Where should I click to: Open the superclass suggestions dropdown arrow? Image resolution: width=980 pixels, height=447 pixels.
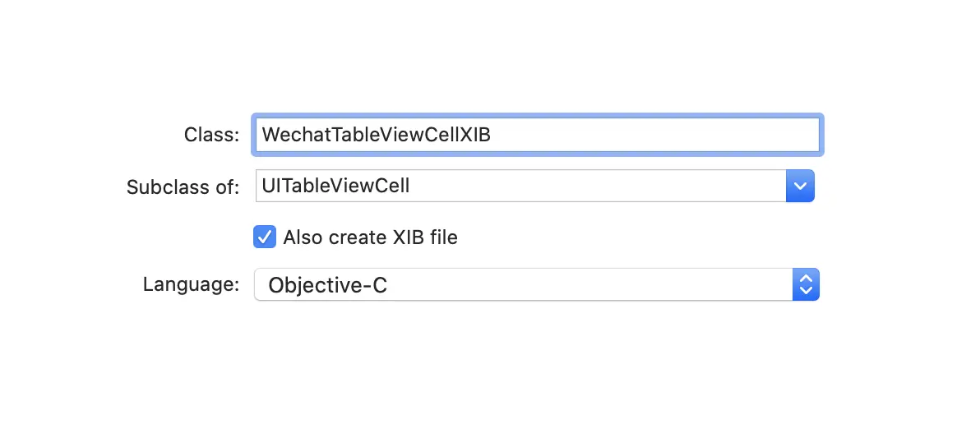click(x=800, y=187)
